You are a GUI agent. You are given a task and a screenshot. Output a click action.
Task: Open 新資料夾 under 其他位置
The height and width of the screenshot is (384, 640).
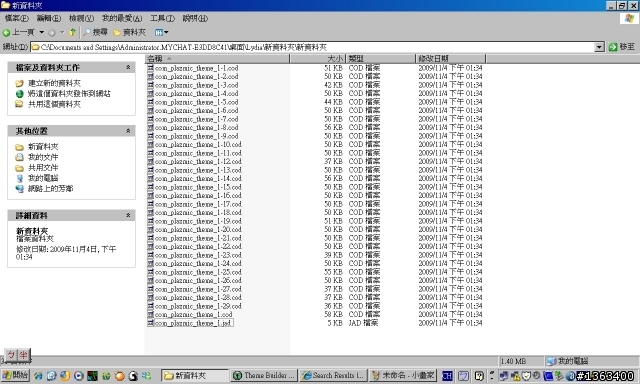point(43,147)
